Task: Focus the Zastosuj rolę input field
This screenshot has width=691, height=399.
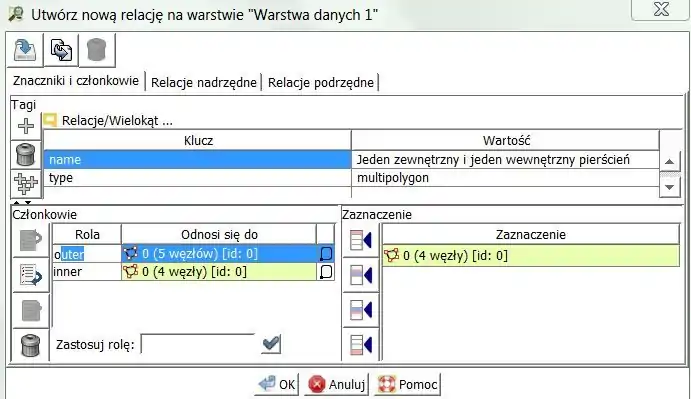Action: tap(198, 344)
